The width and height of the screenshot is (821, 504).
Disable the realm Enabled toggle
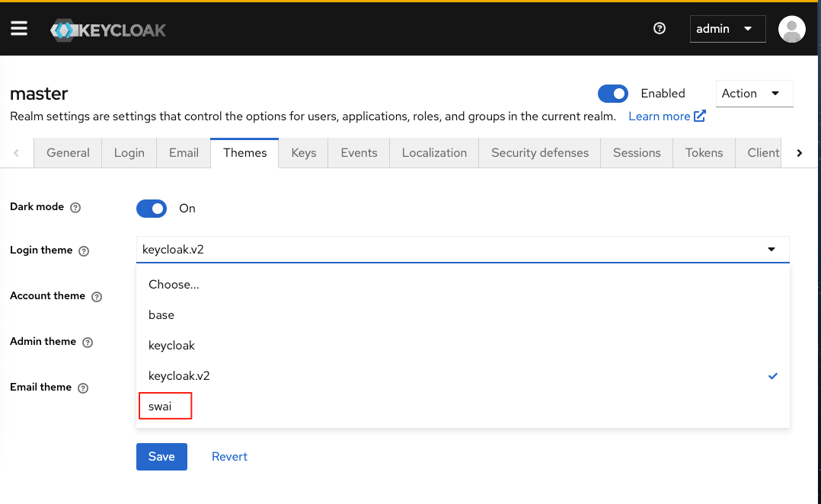[x=612, y=94]
